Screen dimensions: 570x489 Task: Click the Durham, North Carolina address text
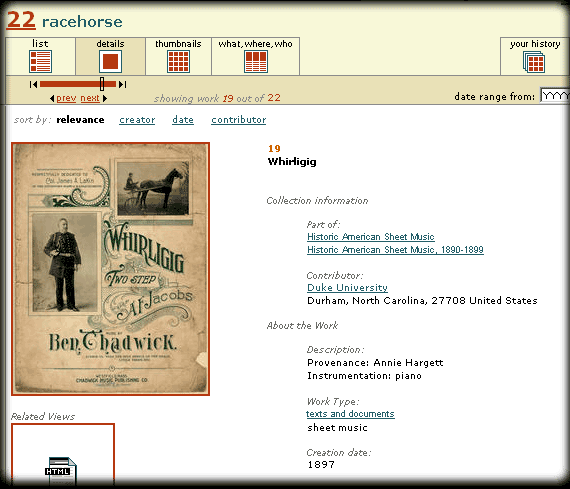click(x=422, y=301)
